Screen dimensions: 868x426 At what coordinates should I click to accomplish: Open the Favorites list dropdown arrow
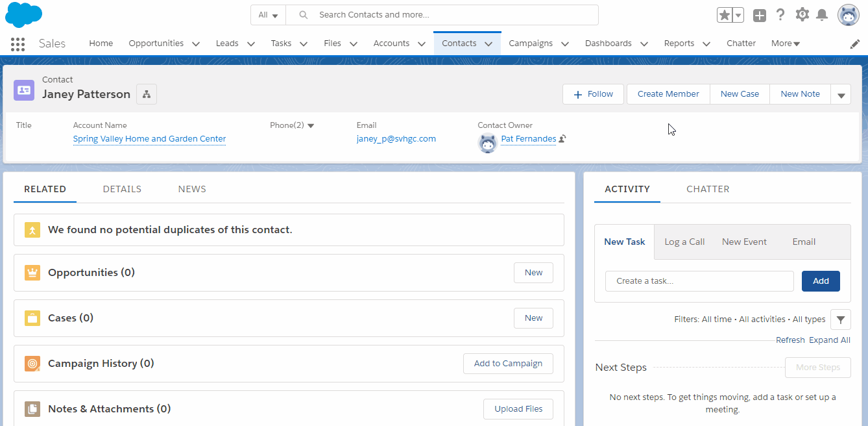click(x=738, y=15)
